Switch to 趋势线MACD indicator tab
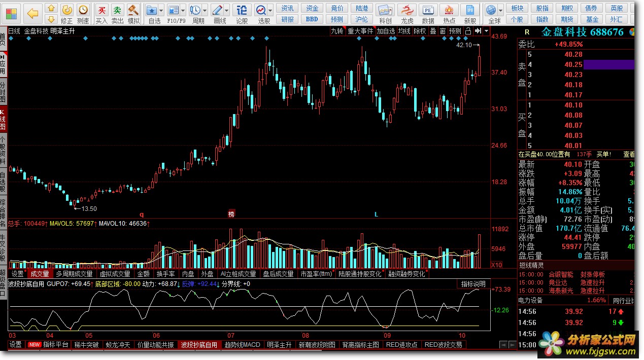This screenshot has width=644, height=360. point(243,345)
